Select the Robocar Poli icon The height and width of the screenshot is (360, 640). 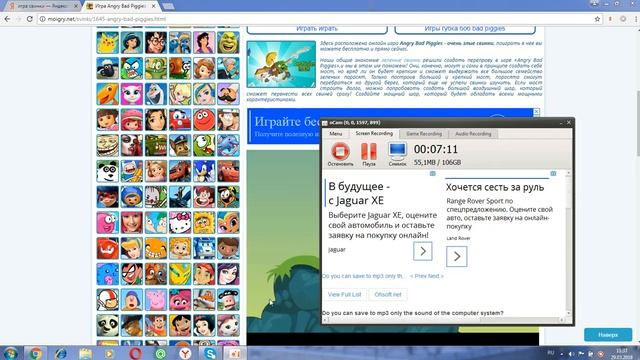[204, 248]
